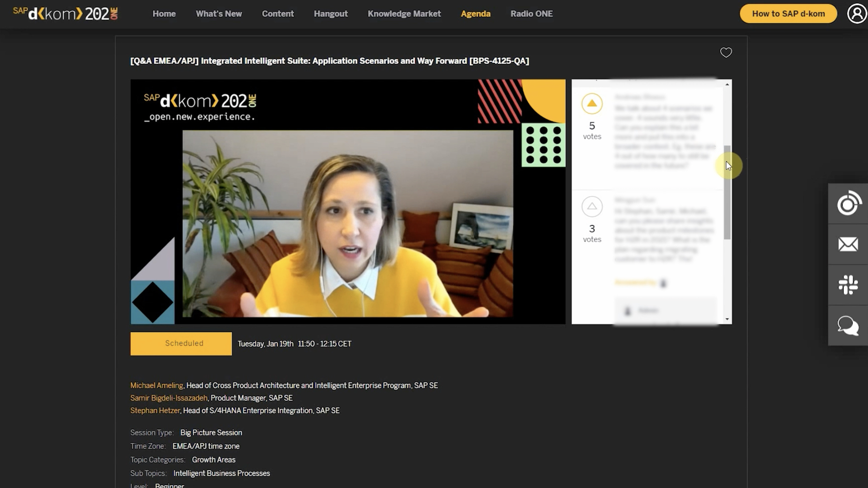The width and height of the screenshot is (868, 488).
Task: Open the Slack sidebar icon
Action: [x=848, y=285]
